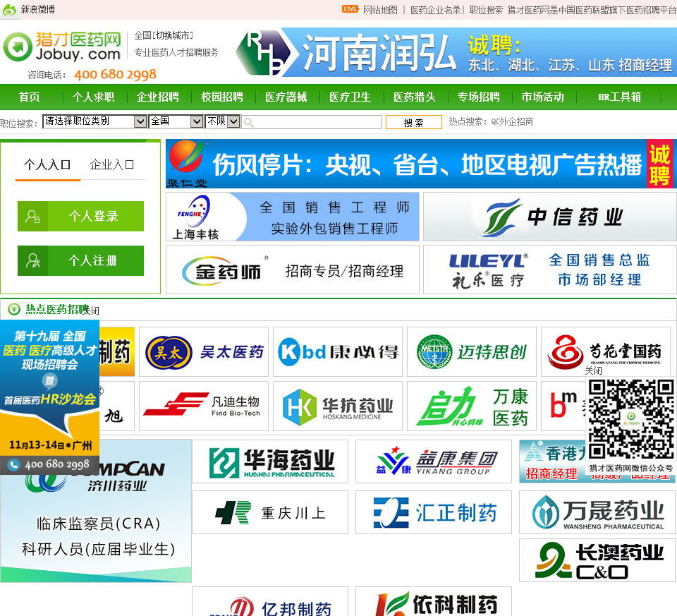This screenshot has height=616, width=677.
Task: Open 益康集团 Yikang Group logo
Action: pos(434,461)
